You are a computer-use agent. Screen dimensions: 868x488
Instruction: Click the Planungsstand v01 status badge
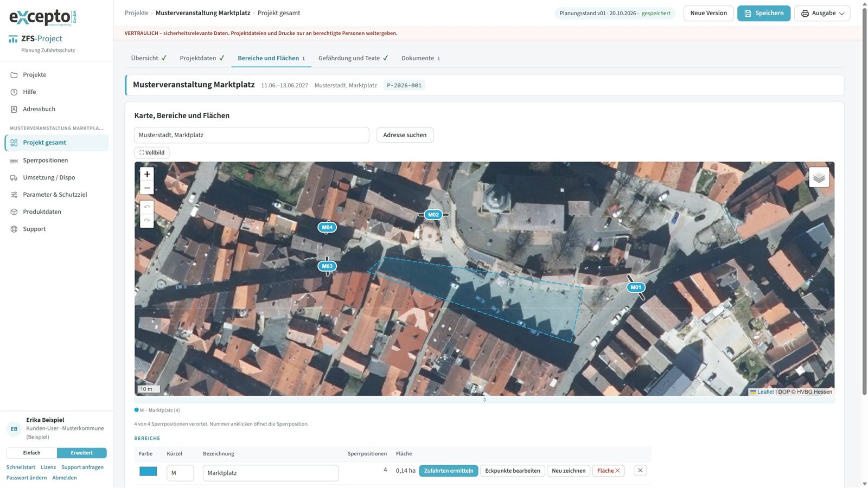coord(615,13)
